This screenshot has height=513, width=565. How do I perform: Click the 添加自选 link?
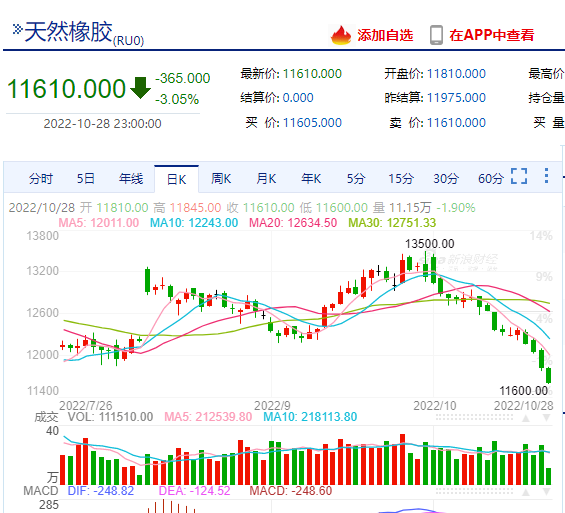(x=385, y=35)
